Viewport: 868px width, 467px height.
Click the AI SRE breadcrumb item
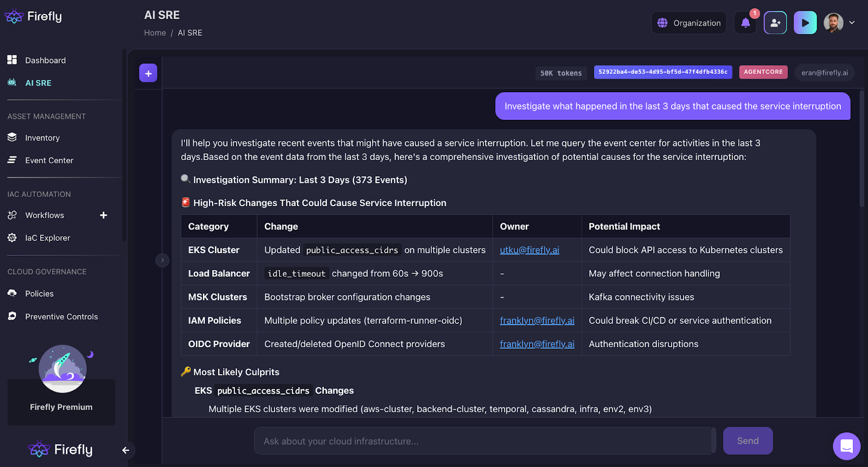[190, 33]
